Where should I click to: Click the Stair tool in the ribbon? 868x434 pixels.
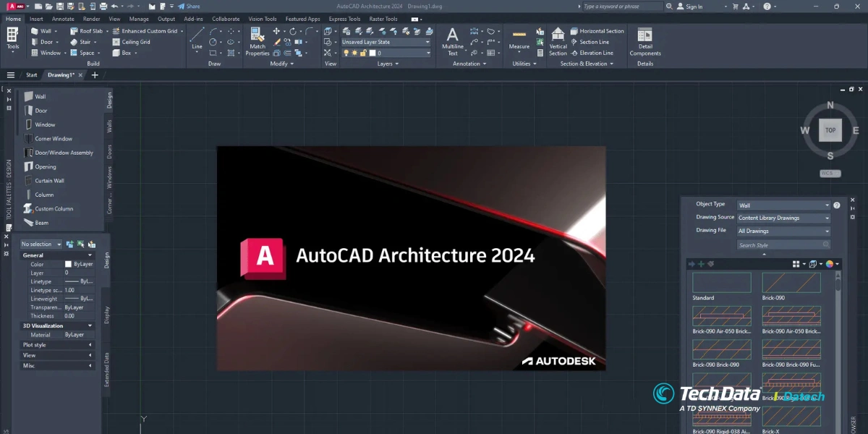tap(81, 42)
